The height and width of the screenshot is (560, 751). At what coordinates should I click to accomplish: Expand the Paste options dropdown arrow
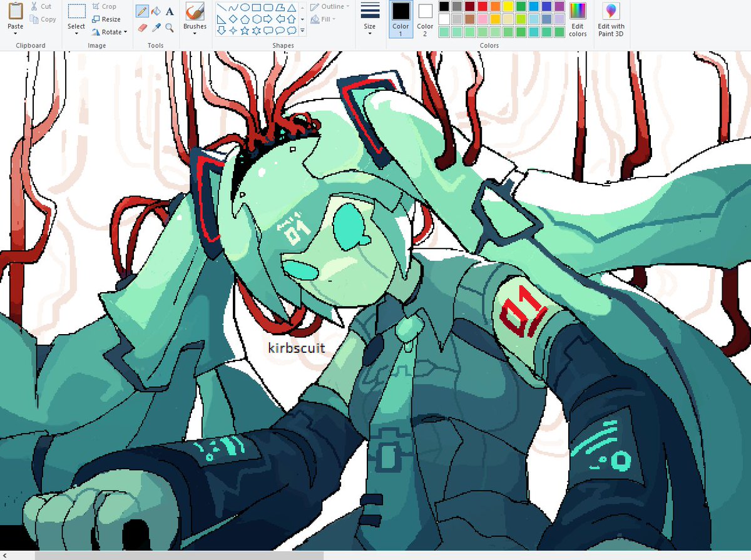point(16,33)
